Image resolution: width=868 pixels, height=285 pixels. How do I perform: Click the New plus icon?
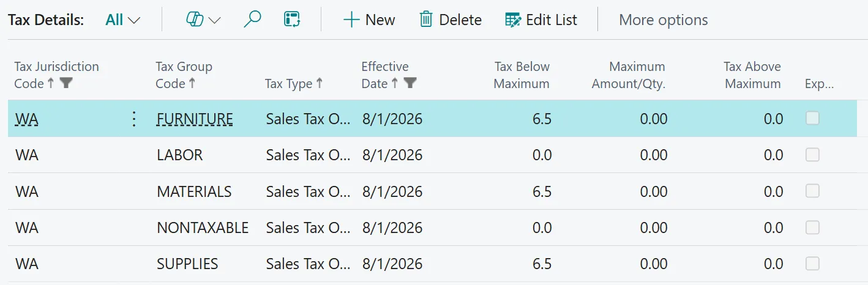coord(351,20)
